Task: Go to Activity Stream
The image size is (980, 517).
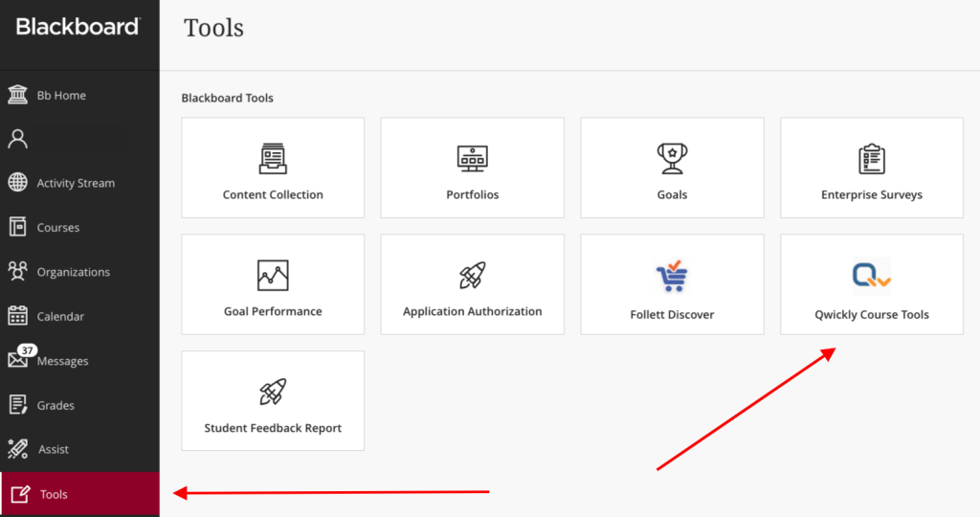Action: coord(76,183)
